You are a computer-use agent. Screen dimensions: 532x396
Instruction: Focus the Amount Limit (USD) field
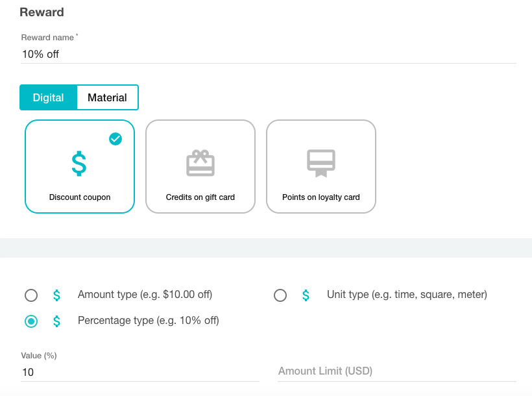(x=397, y=371)
